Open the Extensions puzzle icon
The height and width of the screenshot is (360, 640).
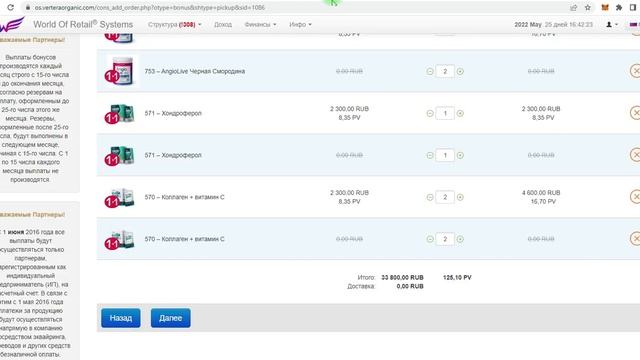[619, 7]
